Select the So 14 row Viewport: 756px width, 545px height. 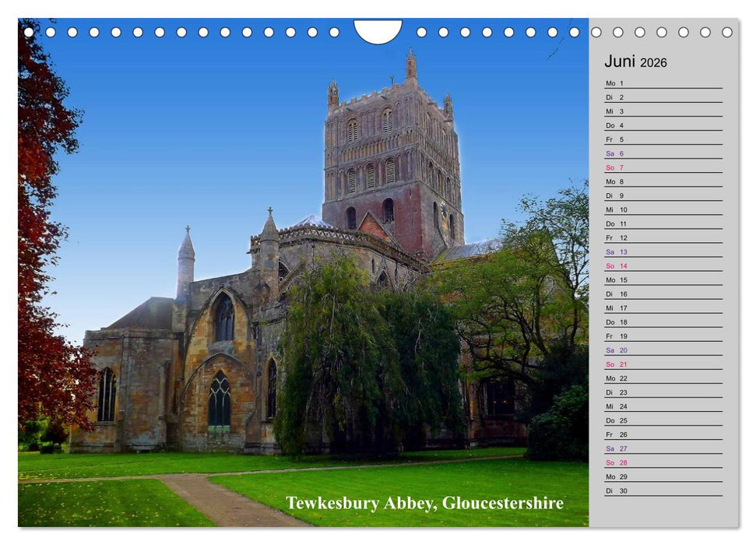tap(663, 265)
